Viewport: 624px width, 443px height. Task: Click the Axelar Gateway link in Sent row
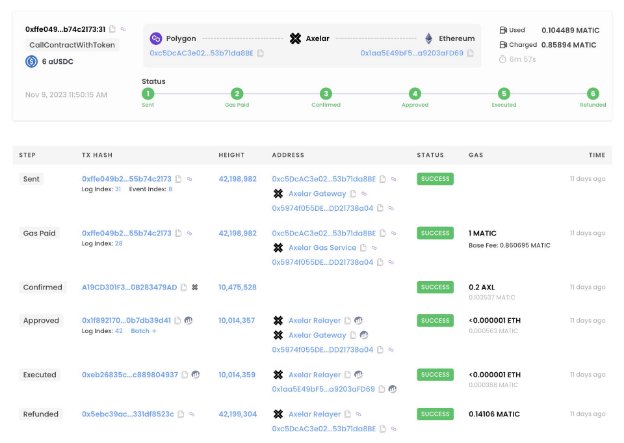[317, 193]
